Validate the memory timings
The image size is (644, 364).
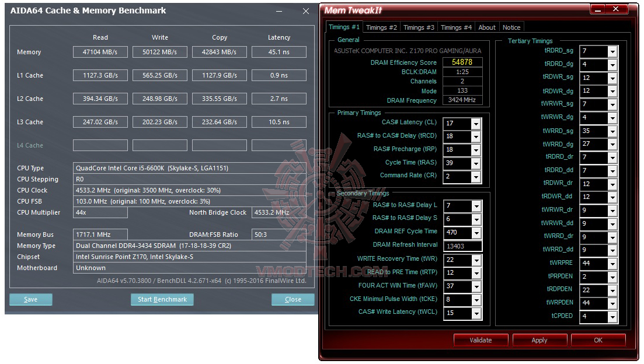pos(480,339)
